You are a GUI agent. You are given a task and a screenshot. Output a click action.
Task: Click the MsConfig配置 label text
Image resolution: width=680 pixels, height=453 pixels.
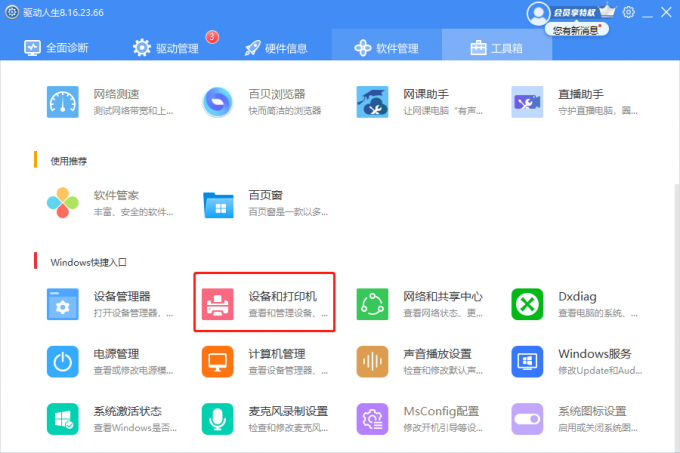441,411
